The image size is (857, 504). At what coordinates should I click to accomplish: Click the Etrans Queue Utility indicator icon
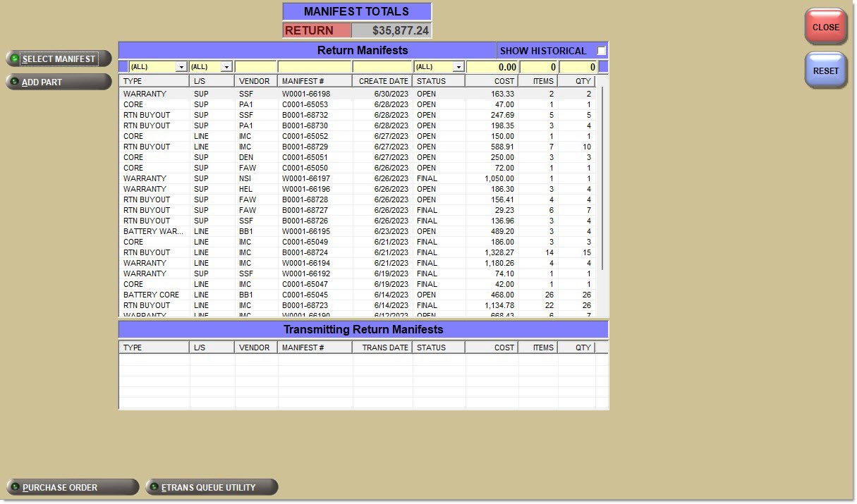pos(154,487)
